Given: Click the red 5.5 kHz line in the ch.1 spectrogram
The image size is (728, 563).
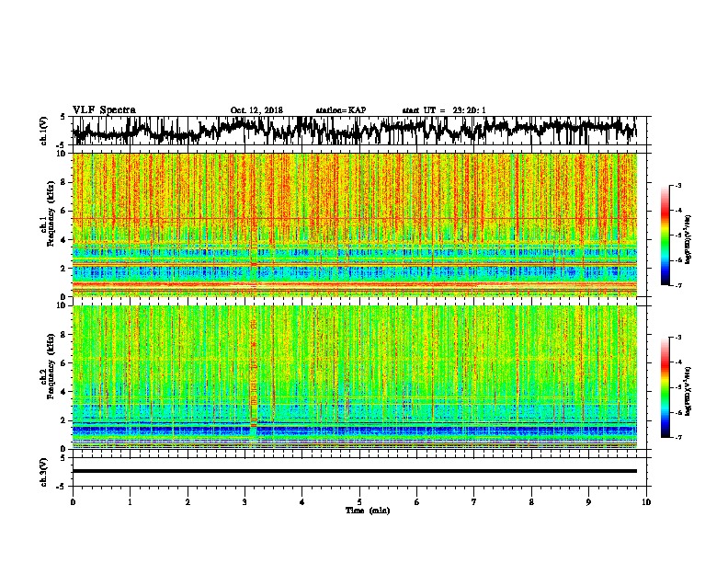Looking at the screenshot, I should click(354, 218).
